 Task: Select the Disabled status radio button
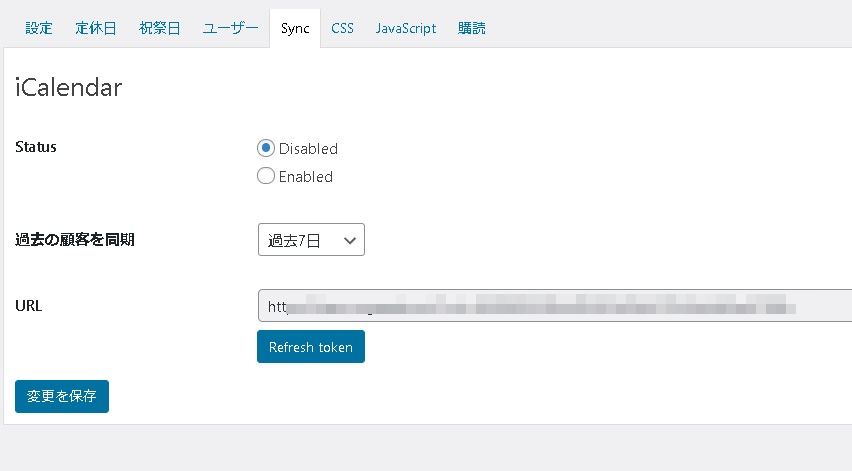266,148
